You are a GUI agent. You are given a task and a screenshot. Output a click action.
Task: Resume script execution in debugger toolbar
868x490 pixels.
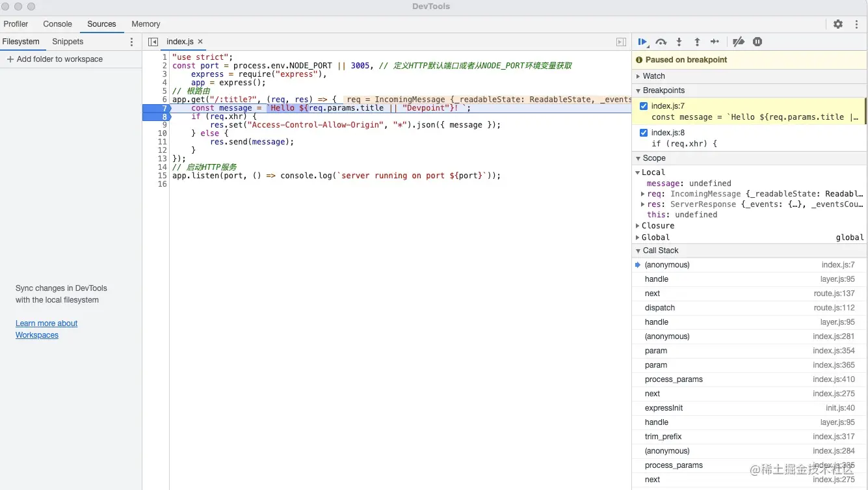point(643,42)
